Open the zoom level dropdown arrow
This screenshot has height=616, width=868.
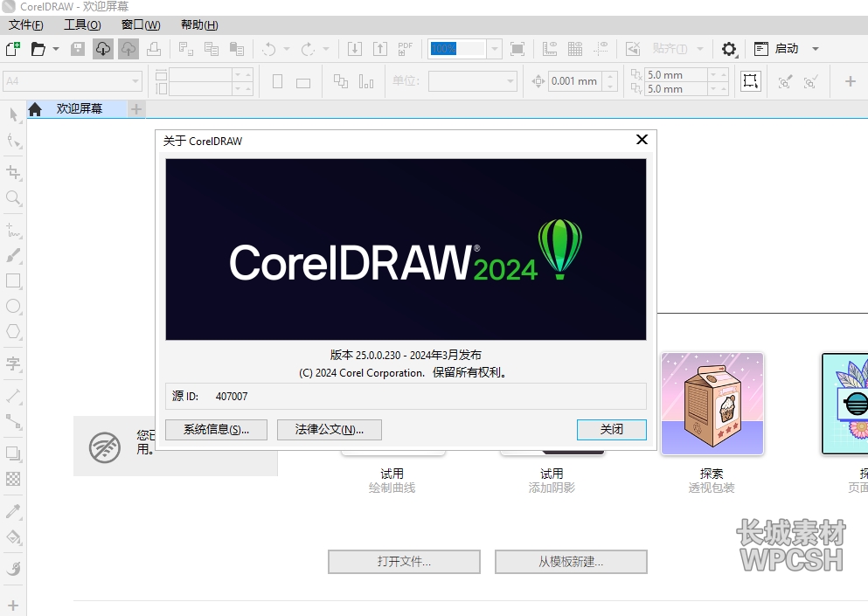click(x=495, y=49)
